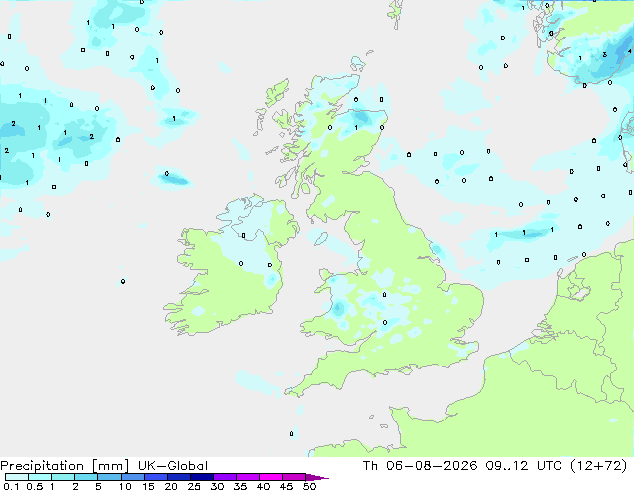Click the 0.5–1 mm legend swatch

(40, 477)
